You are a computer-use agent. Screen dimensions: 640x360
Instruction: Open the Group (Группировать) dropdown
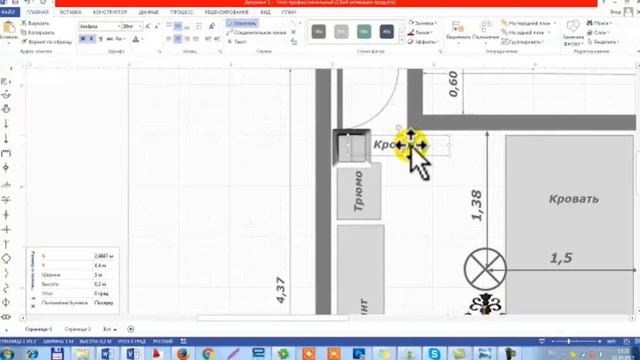point(523,42)
